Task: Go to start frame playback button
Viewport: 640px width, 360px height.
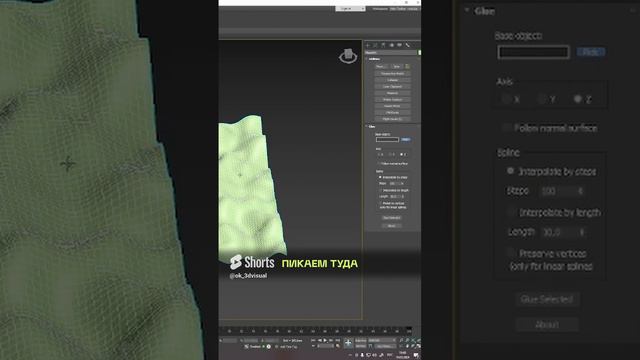Action: tap(313, 340)
